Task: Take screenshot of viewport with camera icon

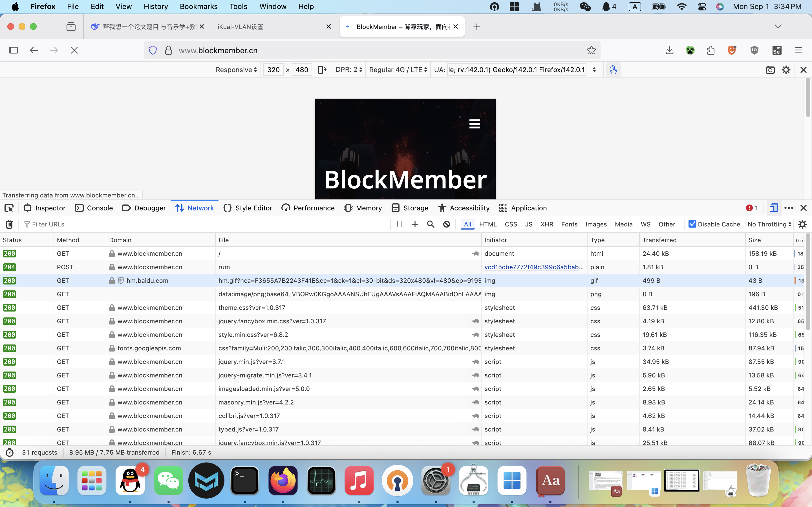Action: 770,70
